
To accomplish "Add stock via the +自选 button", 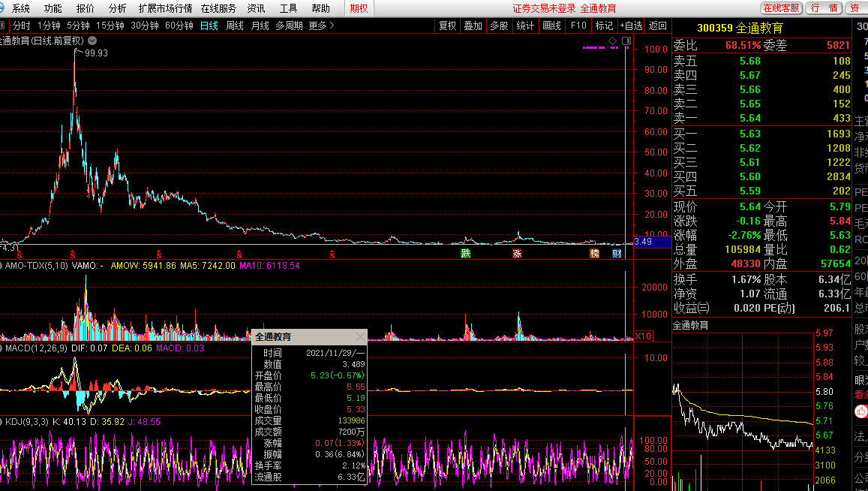I will pyautogui.click(x=631, y=26).
